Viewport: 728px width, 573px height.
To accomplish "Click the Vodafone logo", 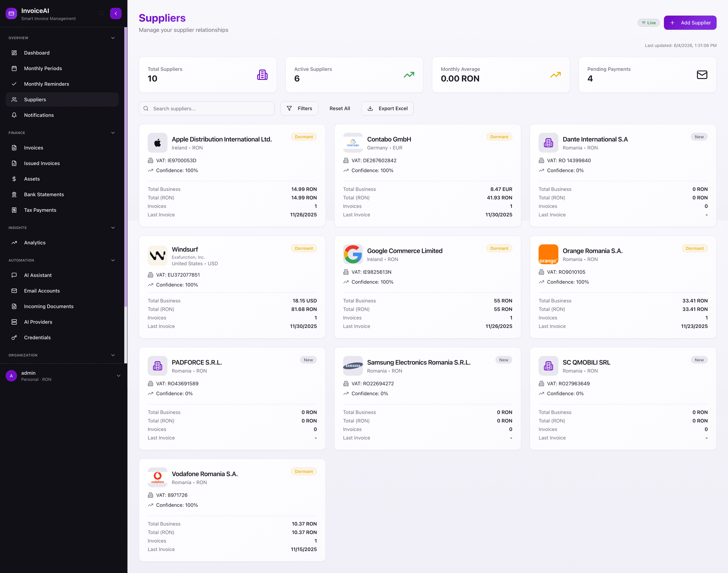I will (157, 477).
